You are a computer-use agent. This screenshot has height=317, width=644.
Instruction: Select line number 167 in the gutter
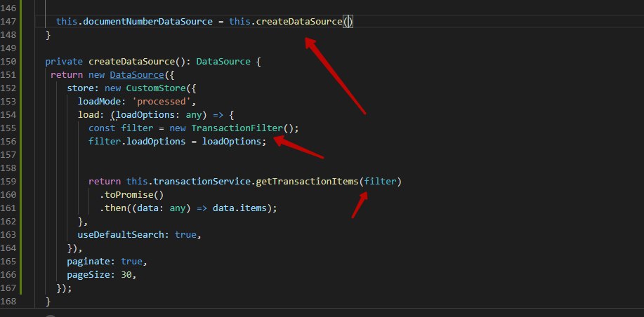(8, 288)
